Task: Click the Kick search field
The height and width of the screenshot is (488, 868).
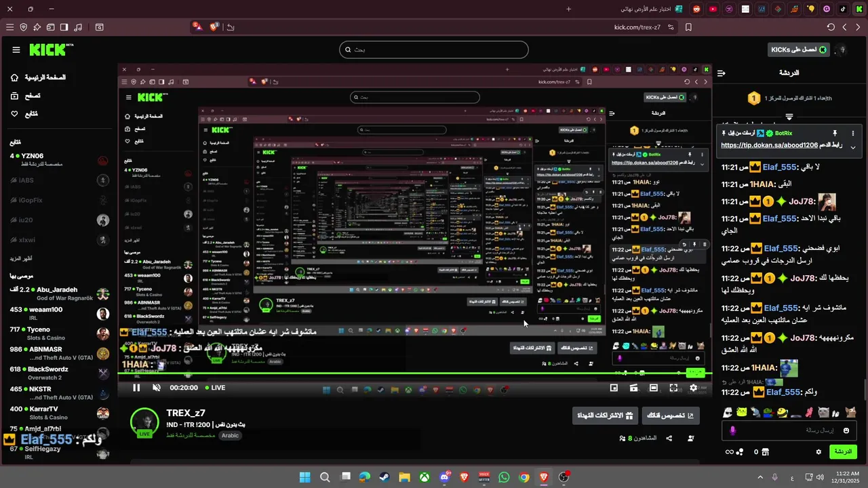Action: coord(433,49)
